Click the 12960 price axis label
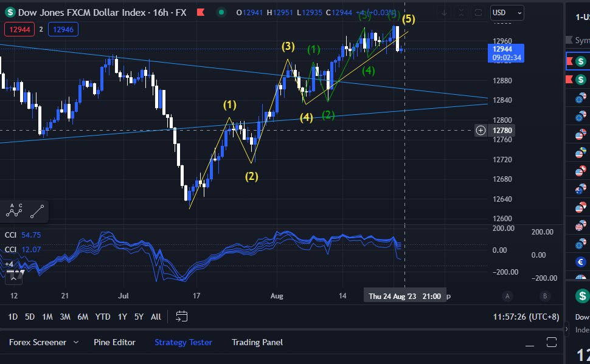Viewport: 590px width, 364px height. tap(502, 41)
